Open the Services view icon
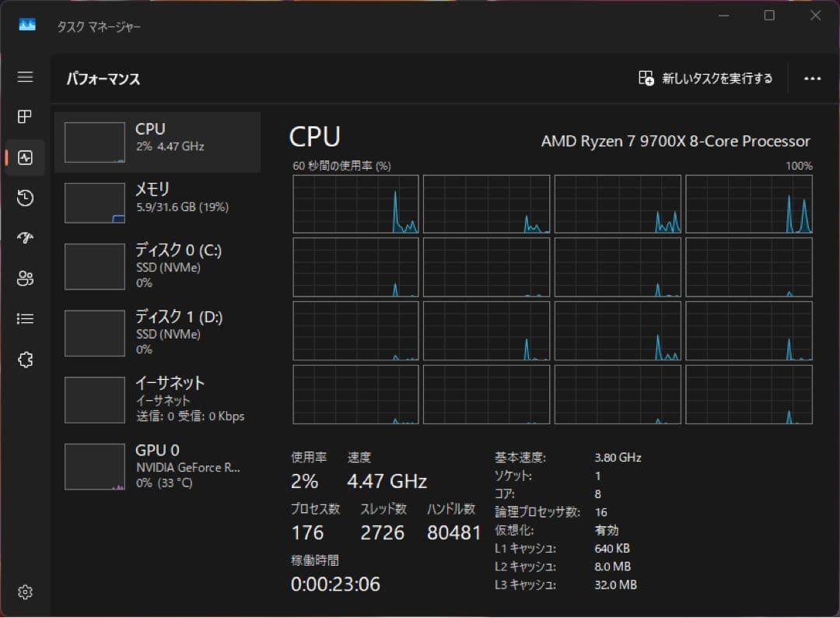This screenshot has width=840, height=618. pyautogui.click(x=25, y=360)
